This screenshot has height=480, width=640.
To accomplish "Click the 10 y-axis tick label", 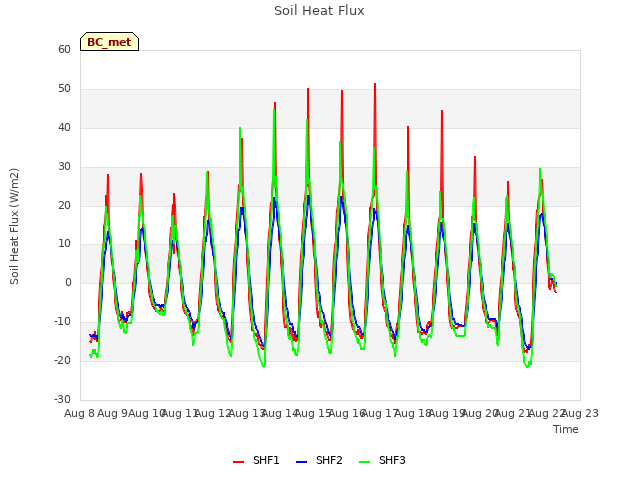I will click(64, 244).
